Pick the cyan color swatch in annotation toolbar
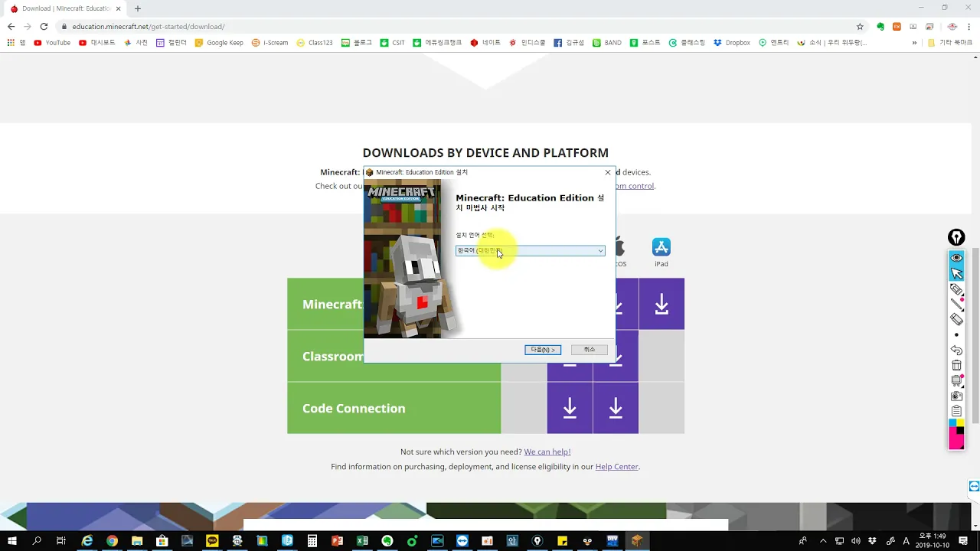Image resolution: width=980 pixels, height=551 pixels. 952,423
